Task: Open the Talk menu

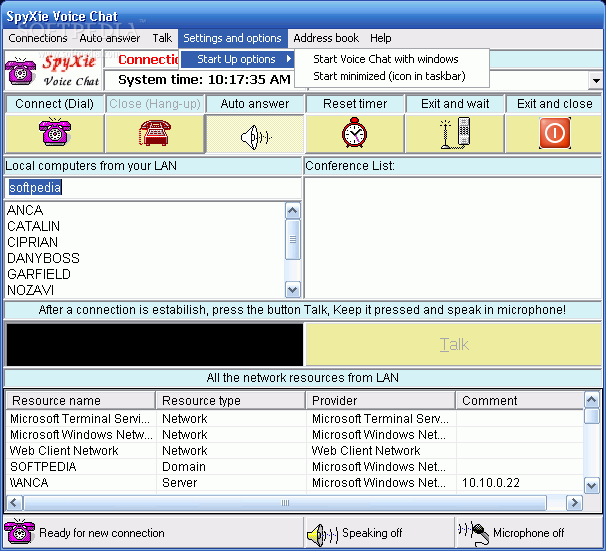Action: 162,38
